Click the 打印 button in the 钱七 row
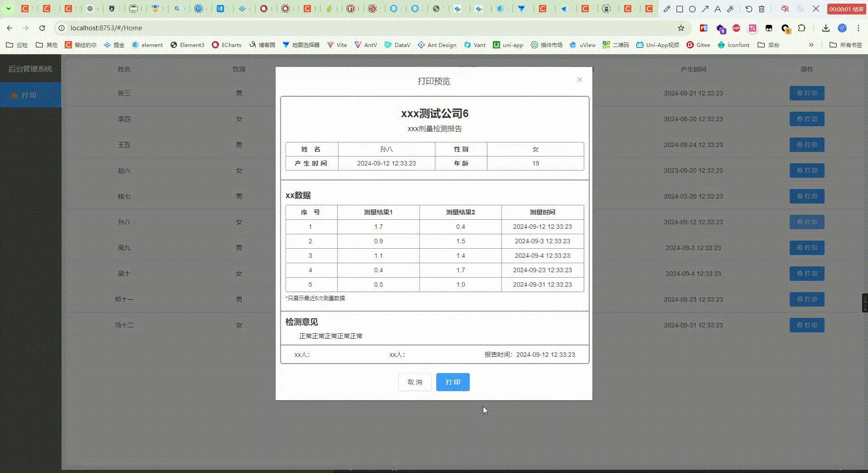The image size is (868, 473). point(807,196)
